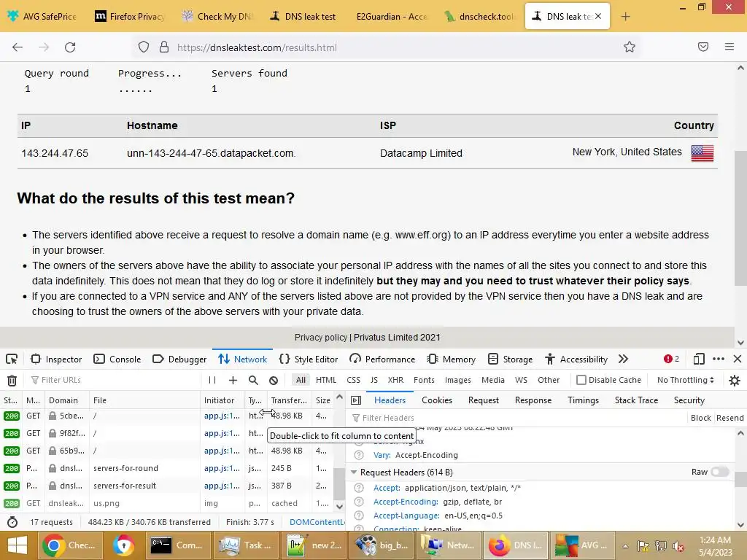The image size is (747, 560).
Task: Click the URL address bar
Action: click(386, 47)
